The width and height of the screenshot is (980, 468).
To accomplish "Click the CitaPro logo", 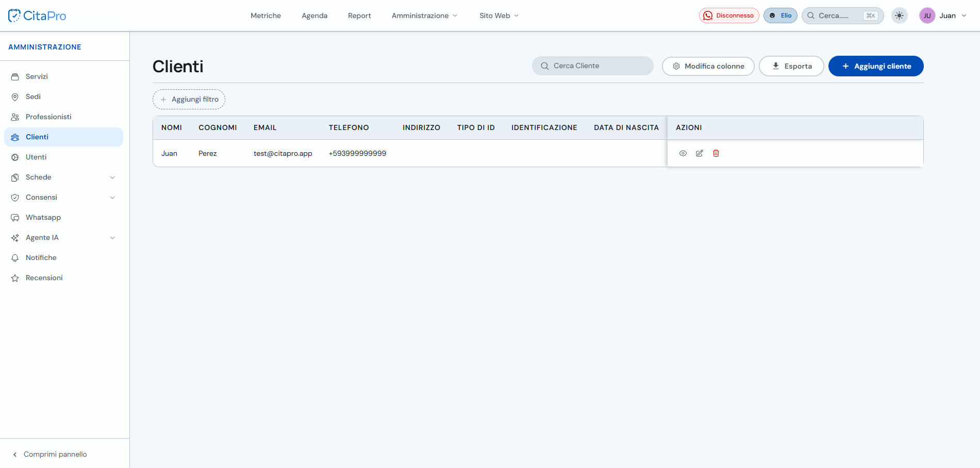I will [x=37, y=15].
